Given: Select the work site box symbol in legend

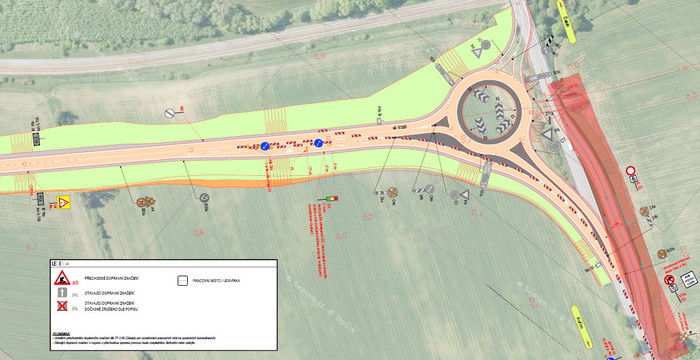Looking at the screenshot, I should click(x=182, y=280).
